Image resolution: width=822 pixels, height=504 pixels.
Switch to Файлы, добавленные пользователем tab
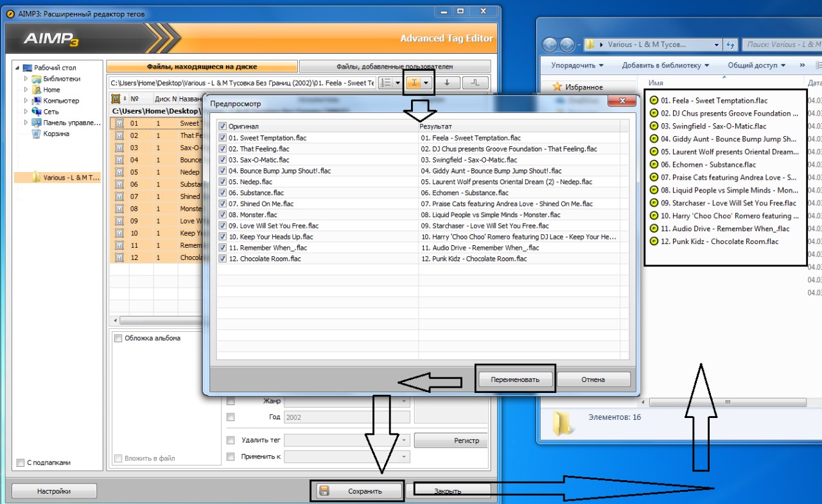click(395, 66)
